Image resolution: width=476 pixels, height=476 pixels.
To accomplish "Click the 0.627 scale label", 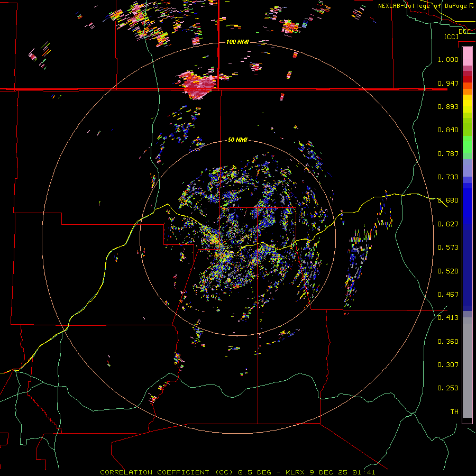I will [448, 224].
